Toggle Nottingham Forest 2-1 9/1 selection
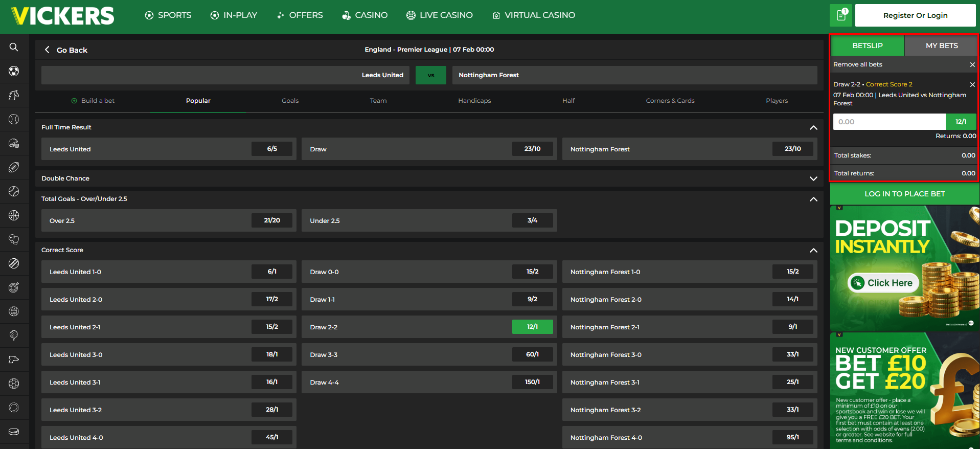Image resolution: width=980 pixels, height=449 pixels. click(792, 327)
